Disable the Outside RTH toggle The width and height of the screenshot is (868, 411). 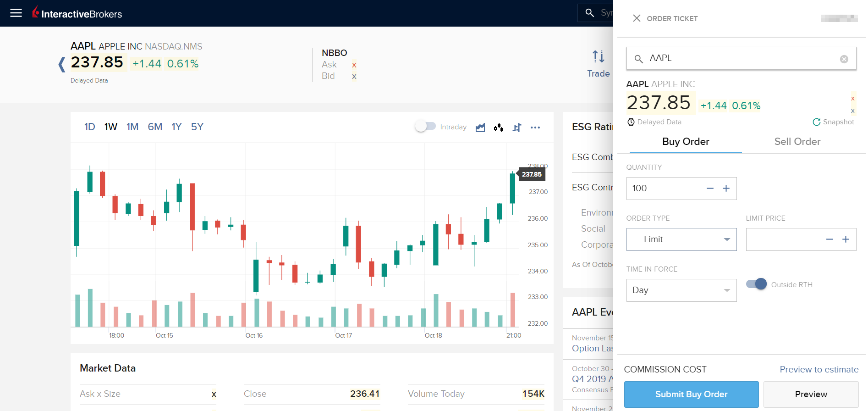pos(756,284)
